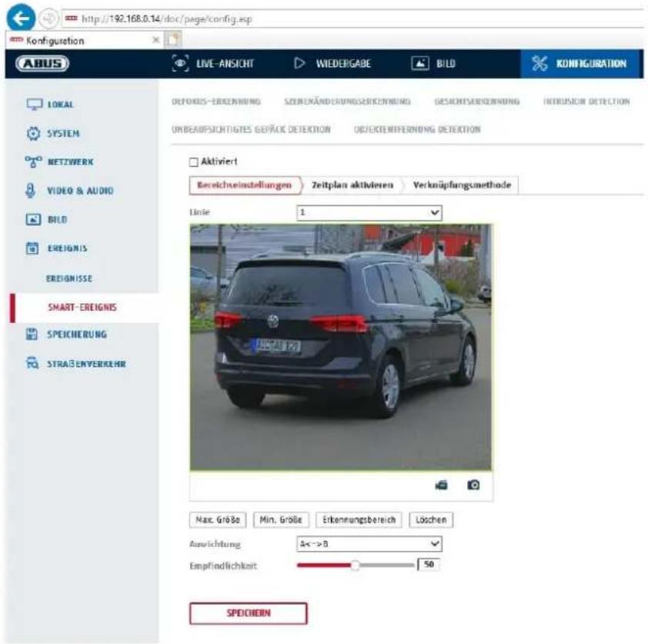Click the browser forward arrow button

point(48,18)
